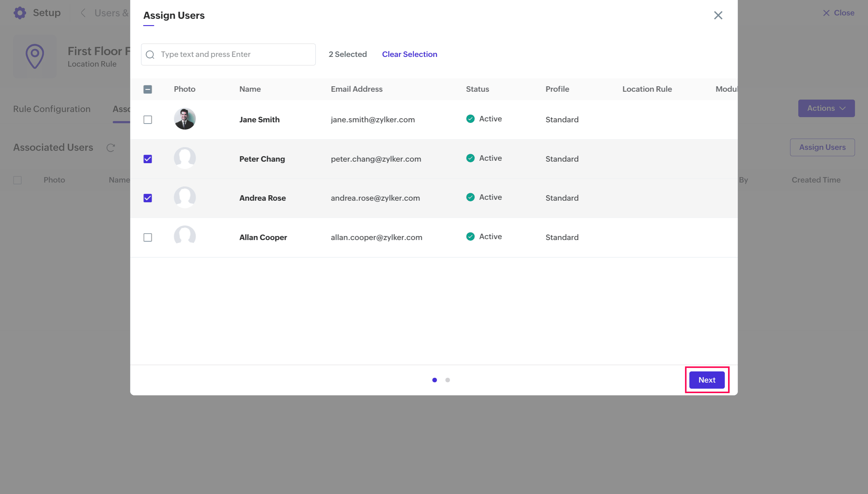Click the back chevron beside Users

pos(83,13)
